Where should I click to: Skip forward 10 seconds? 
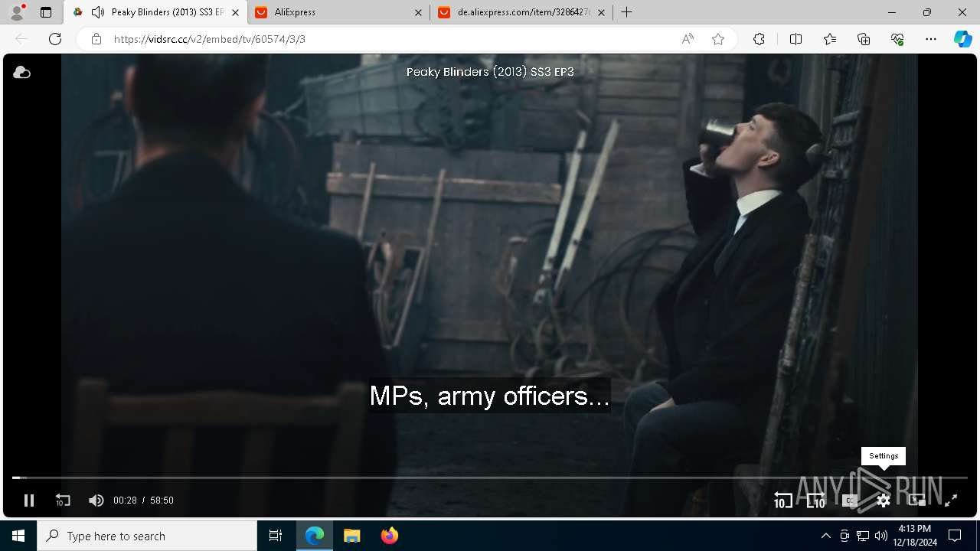coord(816,500)
